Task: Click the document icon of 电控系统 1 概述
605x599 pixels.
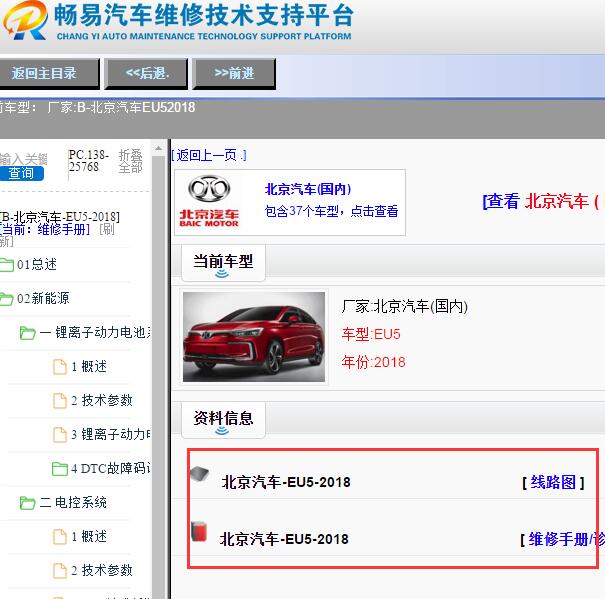Action: pyautogui.click(x=60, y=536)
